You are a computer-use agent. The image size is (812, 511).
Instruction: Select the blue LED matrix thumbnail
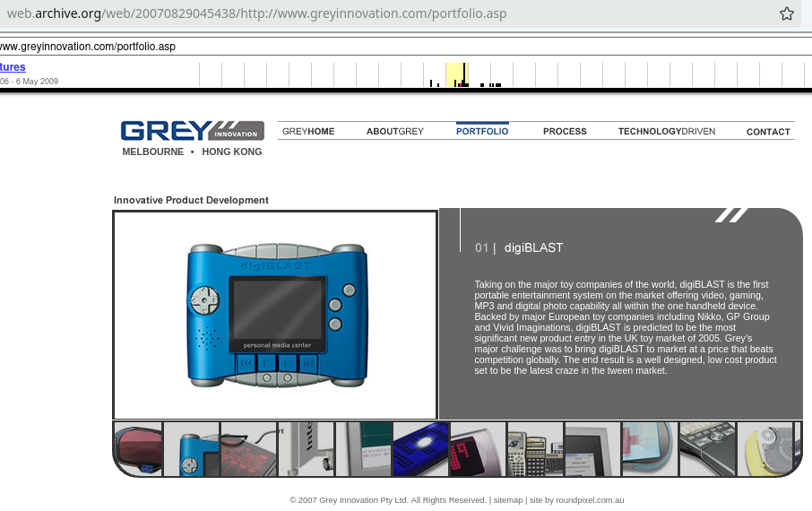pyautogui.click(x=420, y=449)
